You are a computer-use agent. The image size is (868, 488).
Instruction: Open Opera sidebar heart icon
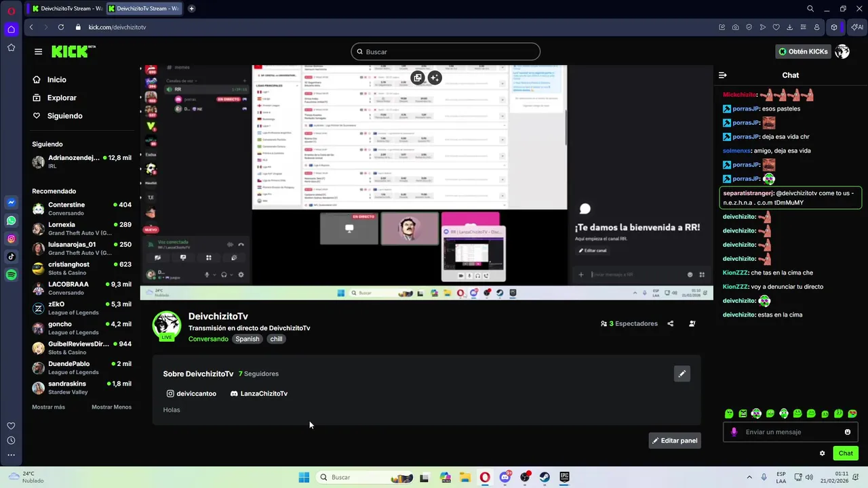tap(11, 426)
